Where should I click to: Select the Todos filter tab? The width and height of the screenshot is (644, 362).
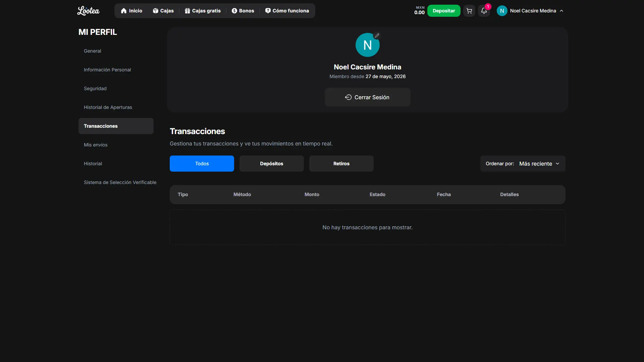coord(202,164)
